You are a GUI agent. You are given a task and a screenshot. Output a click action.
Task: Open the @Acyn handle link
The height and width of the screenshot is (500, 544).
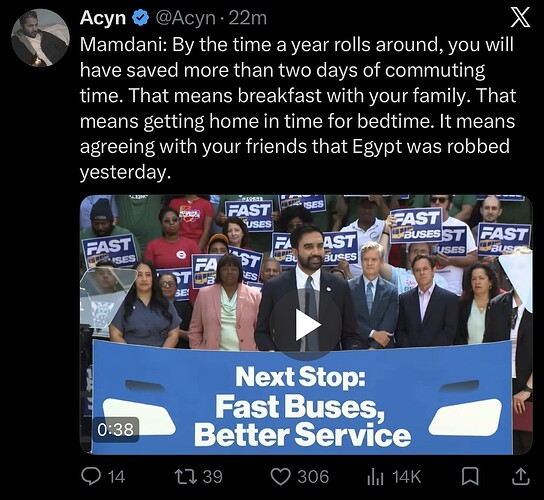tap(185, 18)
